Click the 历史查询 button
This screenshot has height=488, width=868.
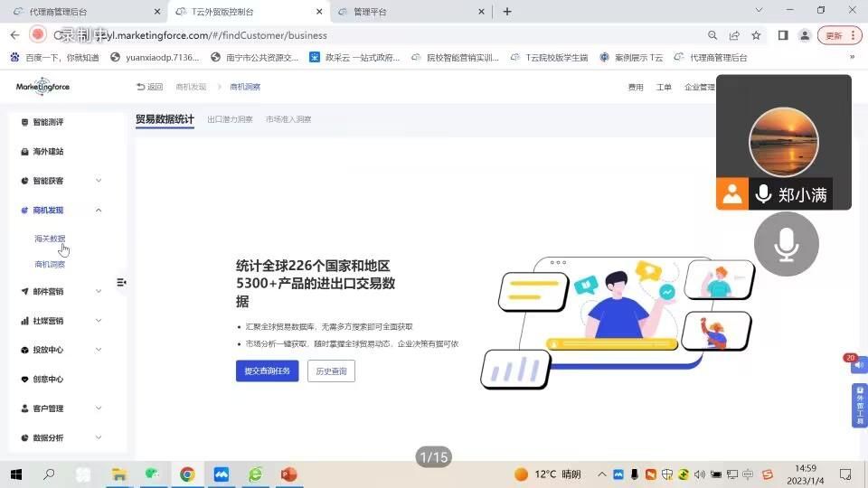(331, 371)
